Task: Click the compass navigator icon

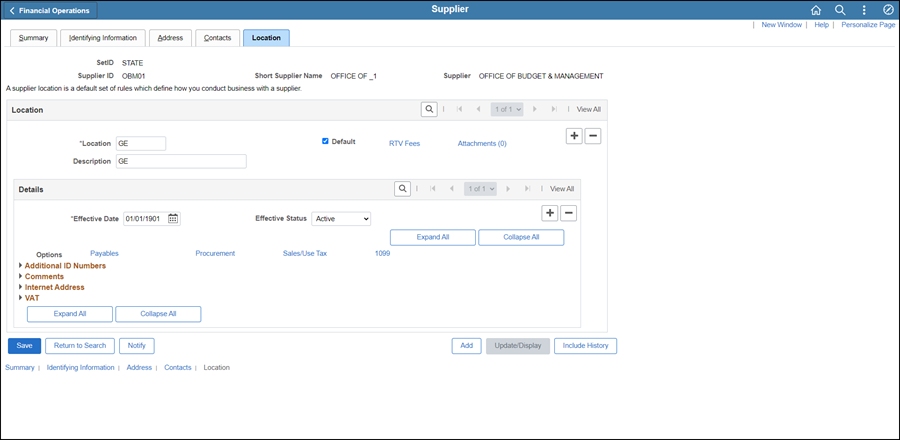Action: tap(888, 10)
